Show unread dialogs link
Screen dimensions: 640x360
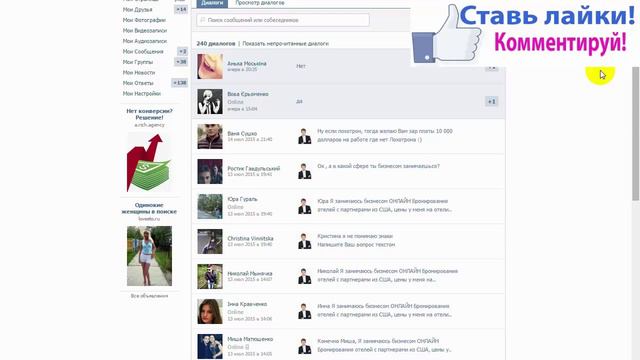point(285,43)
